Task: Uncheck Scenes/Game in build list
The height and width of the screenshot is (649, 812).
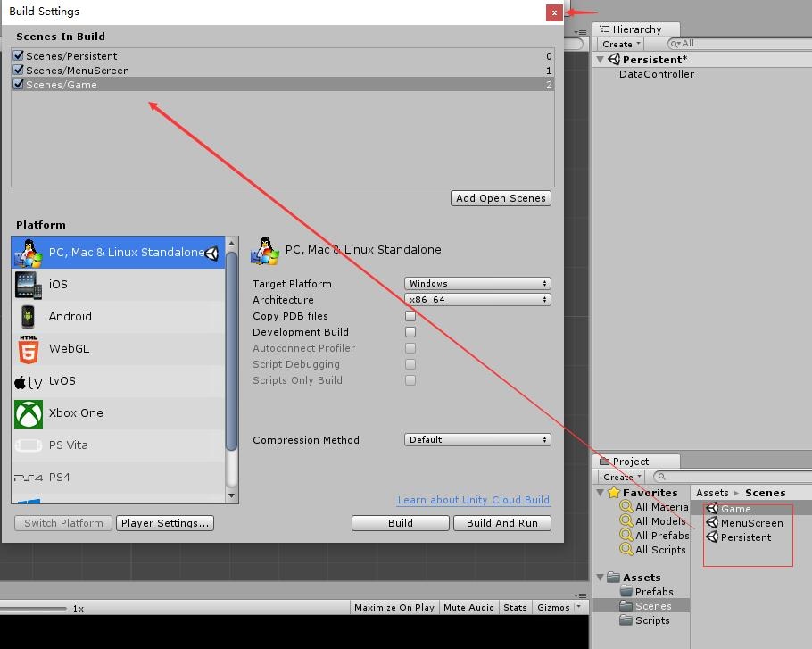Action: coord(18,84)
